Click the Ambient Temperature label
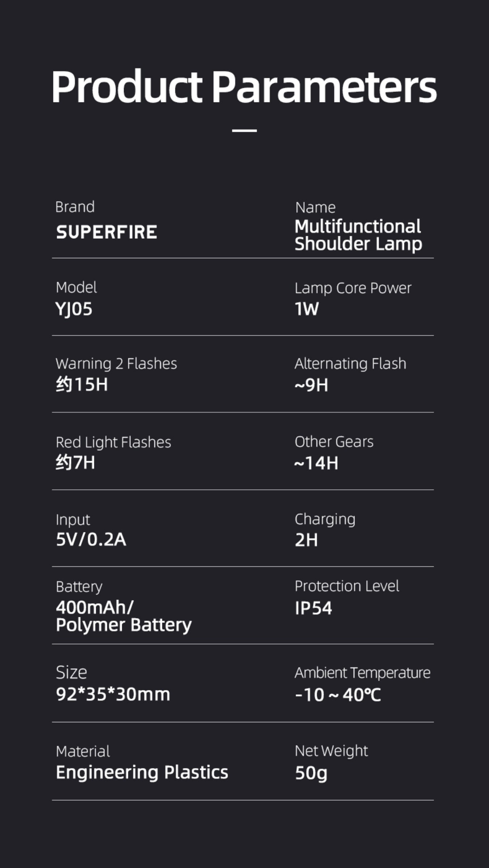This screenshot has height=868, width=489. (362, 673)
